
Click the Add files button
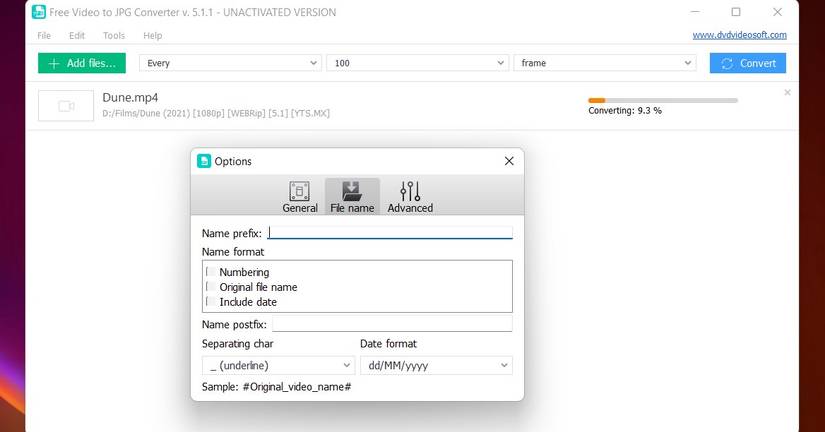[82, 63]
